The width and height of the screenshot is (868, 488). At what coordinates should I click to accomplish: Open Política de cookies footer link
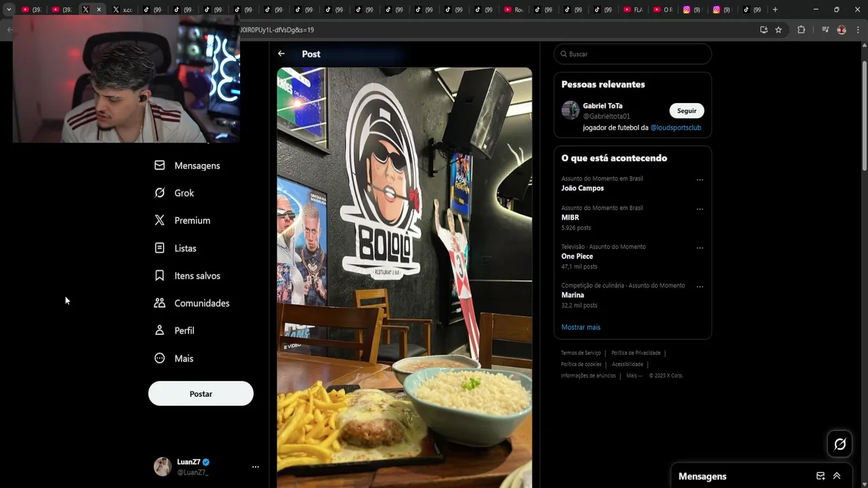[581, 365]
